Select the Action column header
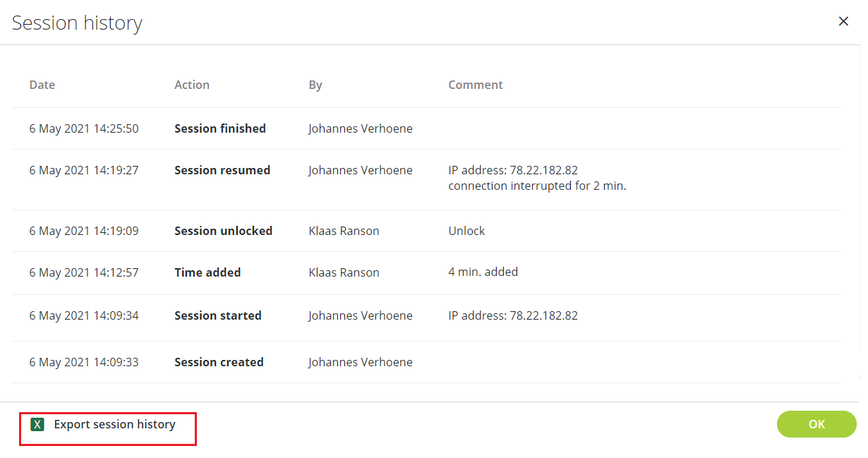The width and height of the screenshot is (868, 458). click(192, 85)
